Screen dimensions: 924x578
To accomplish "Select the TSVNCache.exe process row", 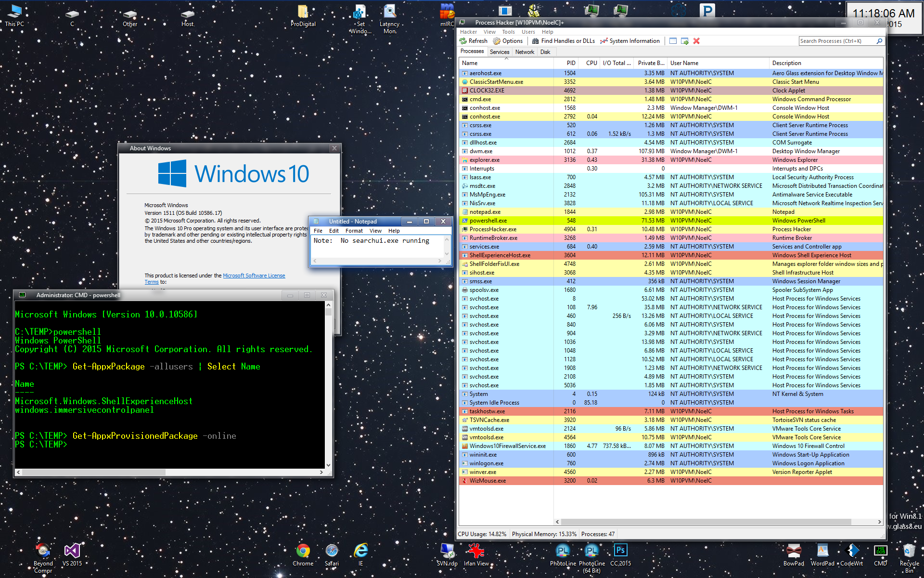I will pyautogui.click(x=671, y=420).
